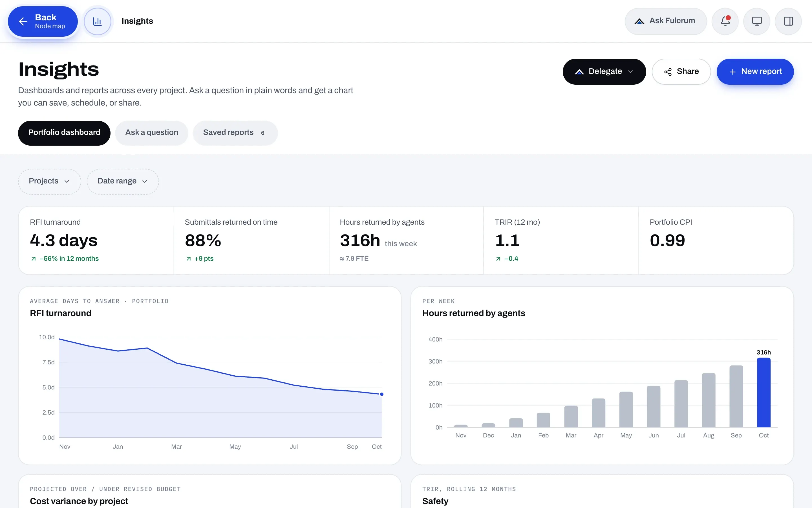Open the Insights bar chart icon
The height and width of the screenshot is (508, 812).
tap(97, 21)
